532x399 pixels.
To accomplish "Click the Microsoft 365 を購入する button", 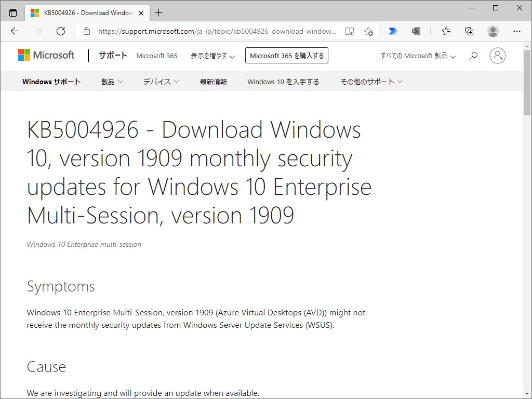I will click(x=287, y=55).
